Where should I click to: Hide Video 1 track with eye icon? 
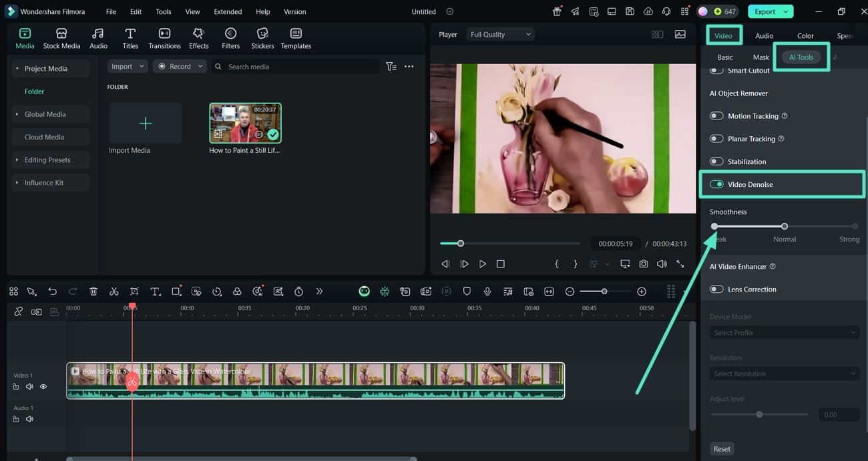click(43, 386)
